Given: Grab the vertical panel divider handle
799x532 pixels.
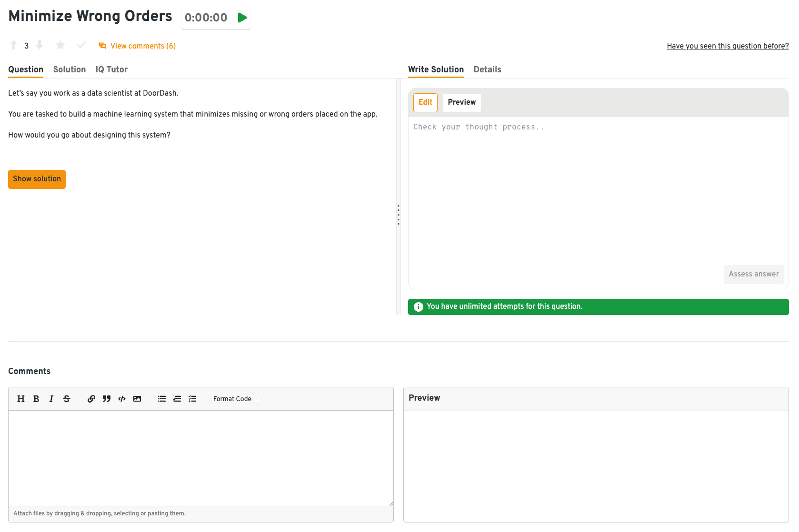Looking at the screenshot, I should coord(399,215).
